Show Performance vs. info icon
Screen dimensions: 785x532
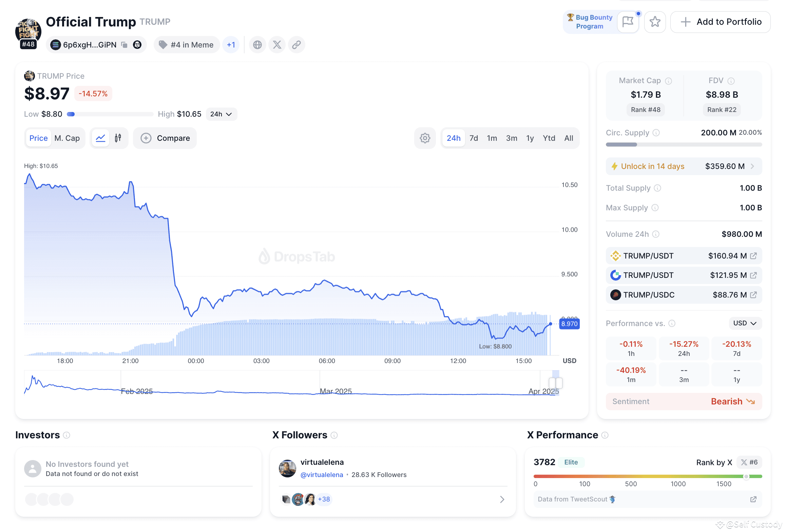672,323
